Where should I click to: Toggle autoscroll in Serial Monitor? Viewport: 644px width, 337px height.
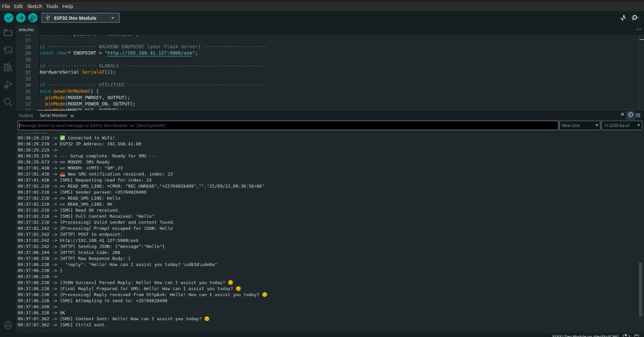point(622,115)
